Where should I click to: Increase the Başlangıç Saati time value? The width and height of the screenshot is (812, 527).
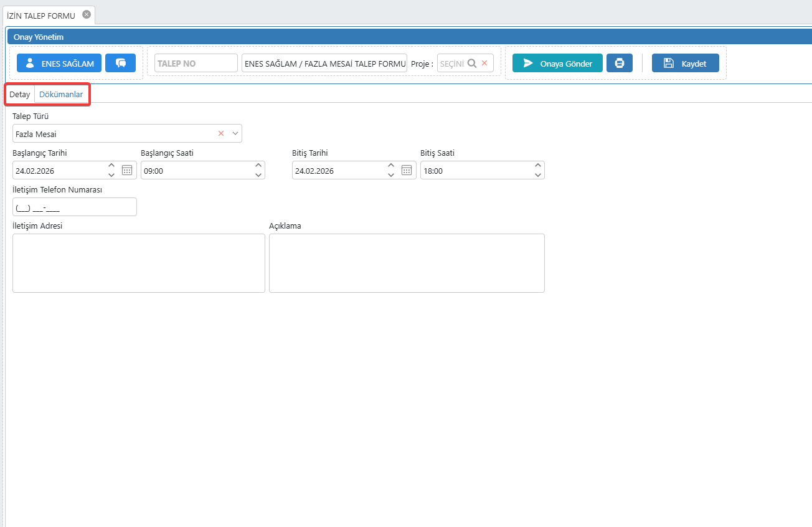258,166
